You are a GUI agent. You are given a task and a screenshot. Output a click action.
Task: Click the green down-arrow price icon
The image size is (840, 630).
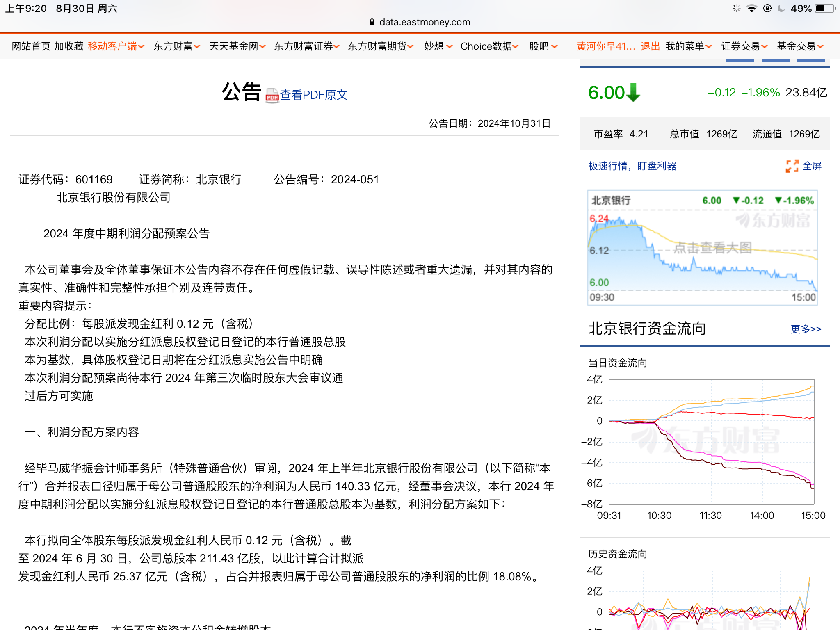pos(633,93)
